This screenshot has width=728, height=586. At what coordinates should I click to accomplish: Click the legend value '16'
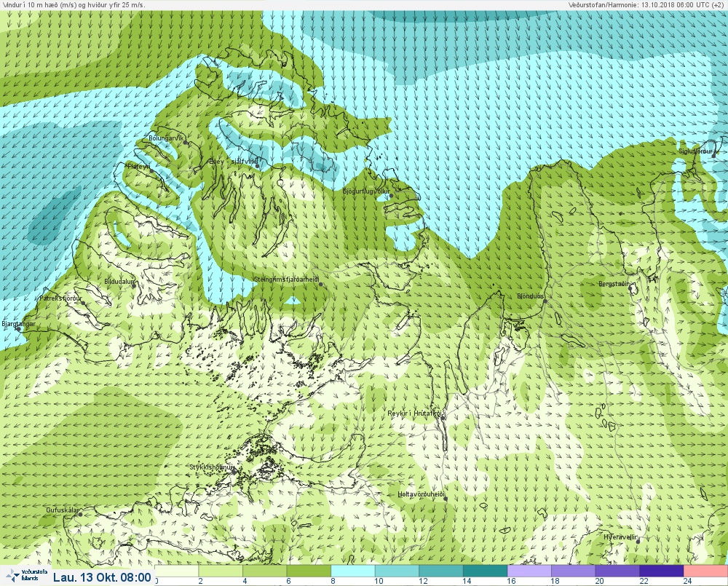(511, 581)
